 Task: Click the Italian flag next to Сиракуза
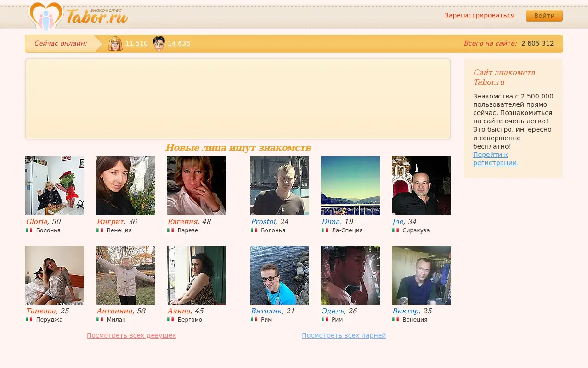(396, 230)
